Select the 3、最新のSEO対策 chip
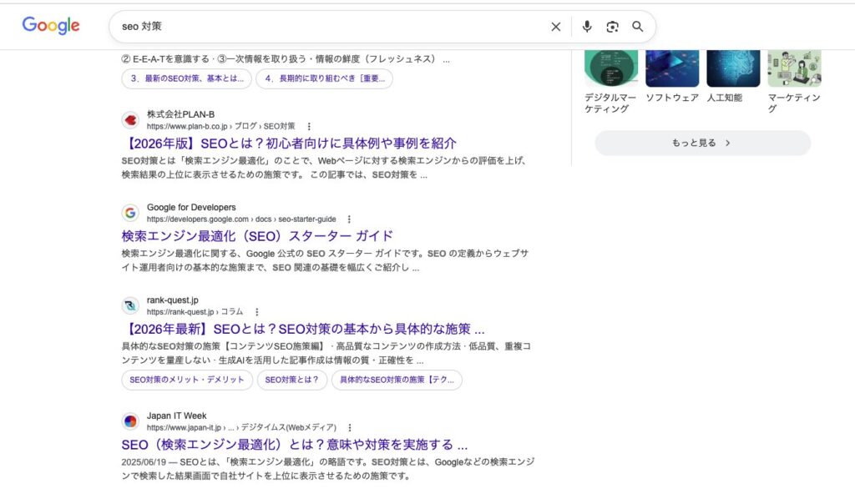 tap(186, 79)
